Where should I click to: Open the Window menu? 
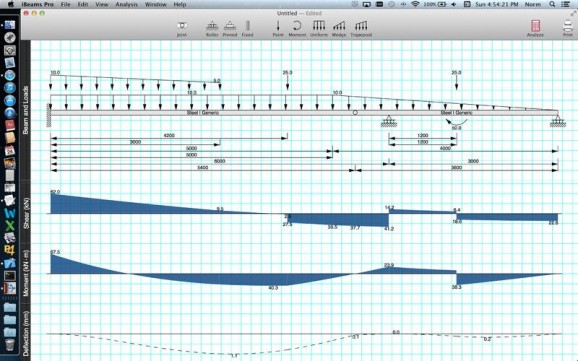[155, 4]
